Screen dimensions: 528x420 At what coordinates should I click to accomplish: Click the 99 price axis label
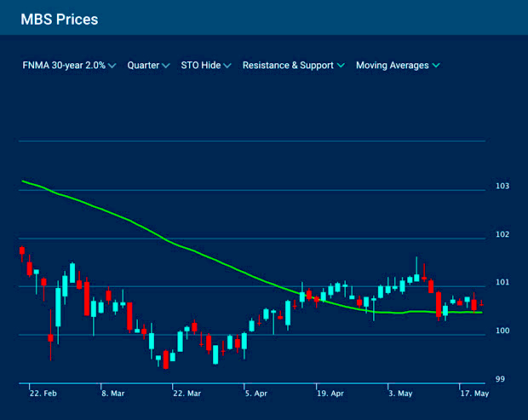pos(501,379)
